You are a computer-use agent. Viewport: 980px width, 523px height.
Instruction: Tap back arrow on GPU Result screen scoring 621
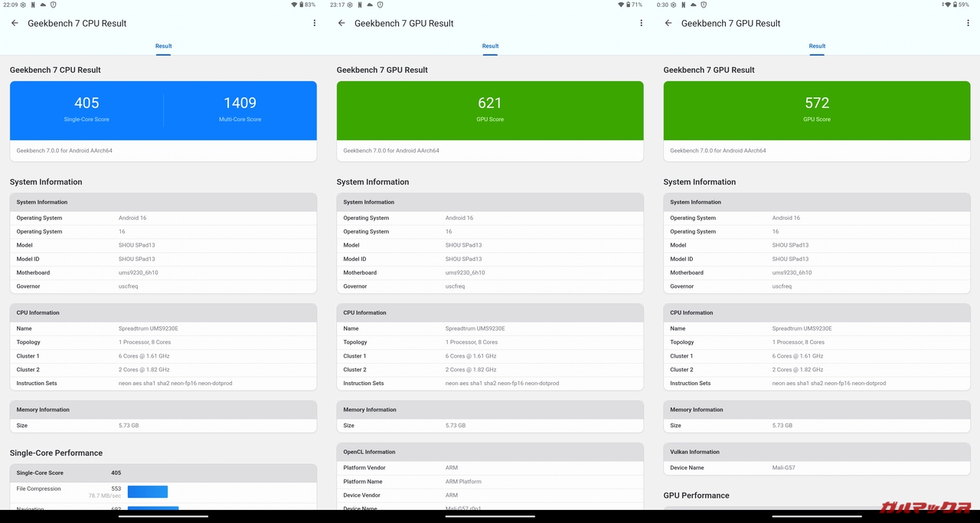coord(341,23)
